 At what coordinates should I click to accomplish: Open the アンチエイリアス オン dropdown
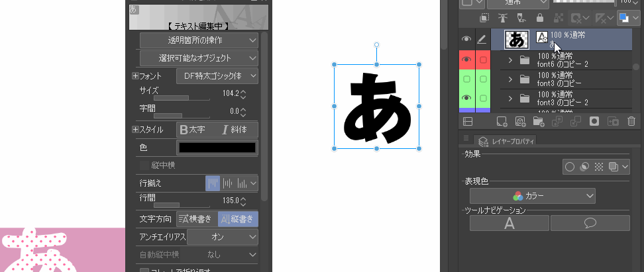222,237
